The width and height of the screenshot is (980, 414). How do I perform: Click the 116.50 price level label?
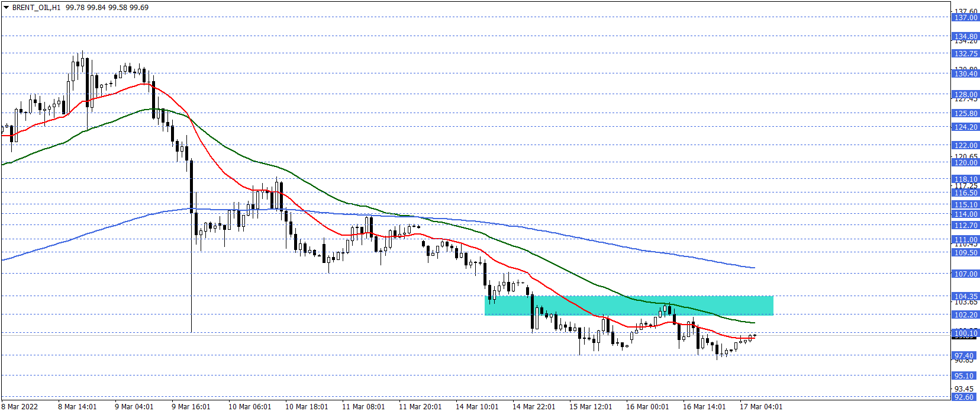[x=965, y=193]
